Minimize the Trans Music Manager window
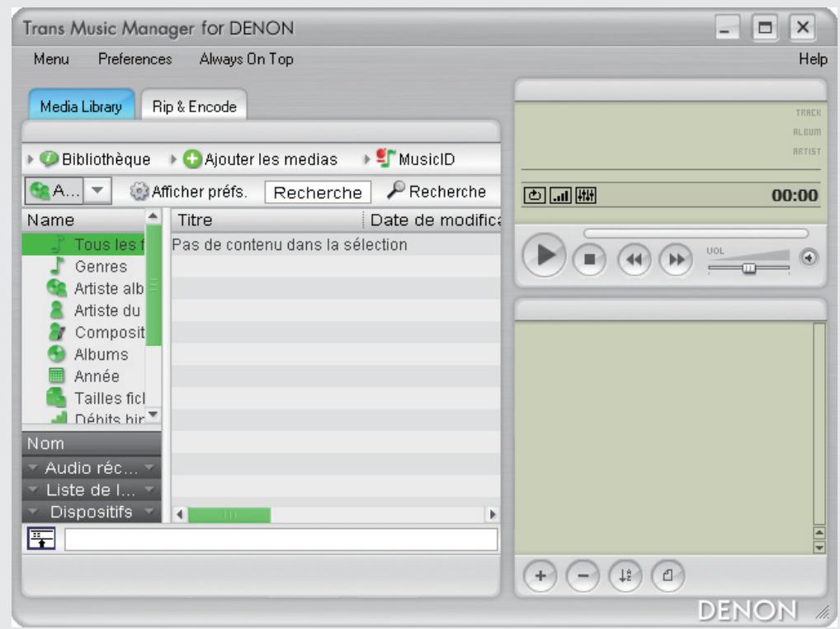The width and height of the screenshot is (840, 629). (727, 27)
